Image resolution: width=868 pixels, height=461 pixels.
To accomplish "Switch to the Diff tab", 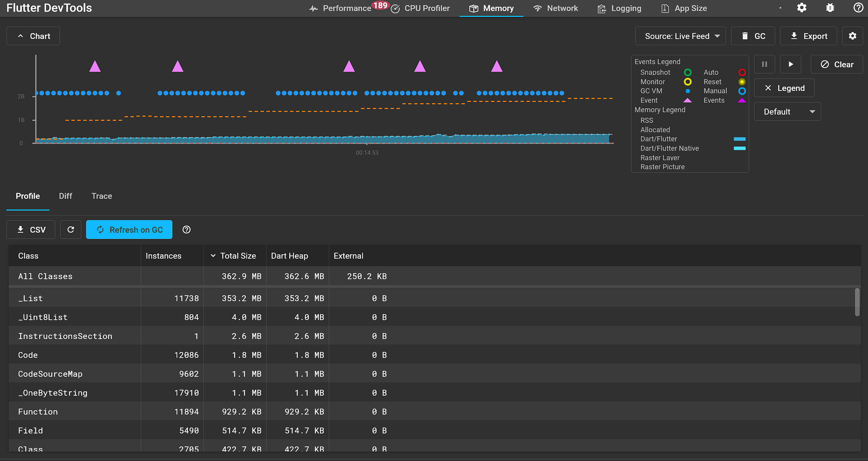I will coord(65,196).
